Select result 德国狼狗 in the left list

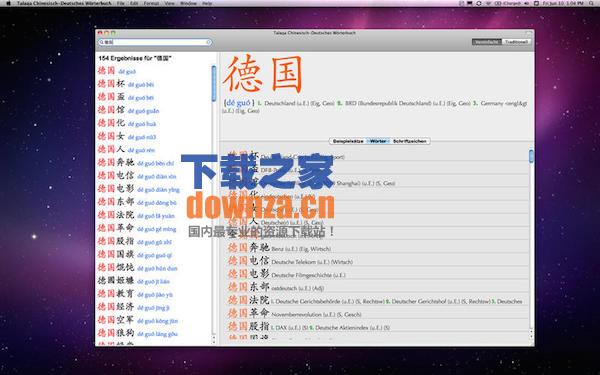(x=137, y=333)
